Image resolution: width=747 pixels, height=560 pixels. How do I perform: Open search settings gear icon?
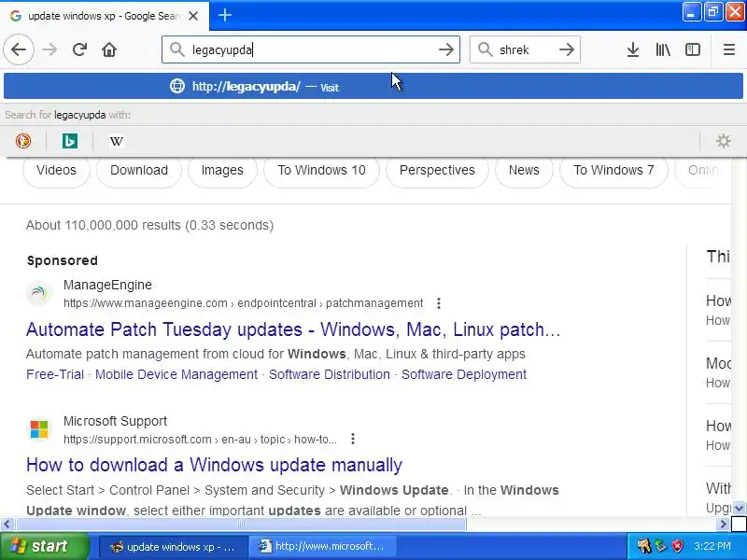coord(723,141)
